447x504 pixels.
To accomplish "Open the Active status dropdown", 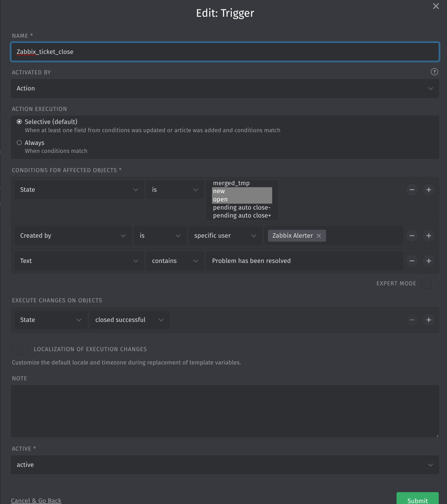I will (225, 465).
